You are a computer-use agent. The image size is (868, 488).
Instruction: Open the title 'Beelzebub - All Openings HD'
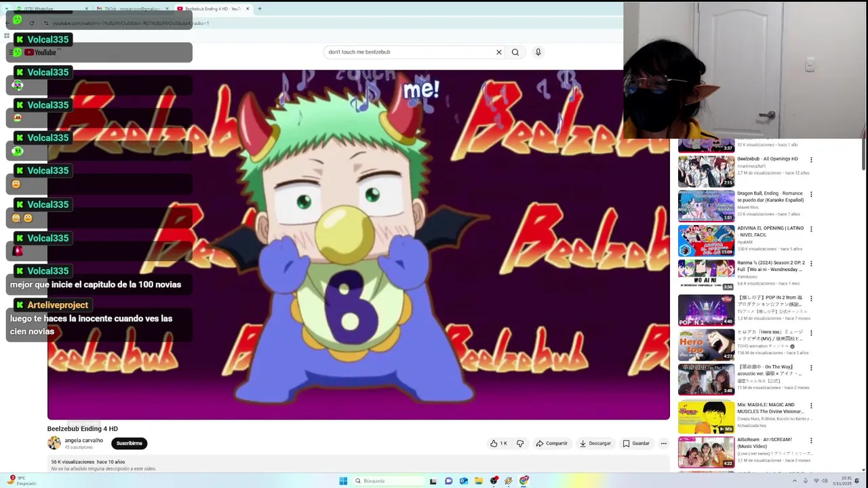click(x=768, y=159)
